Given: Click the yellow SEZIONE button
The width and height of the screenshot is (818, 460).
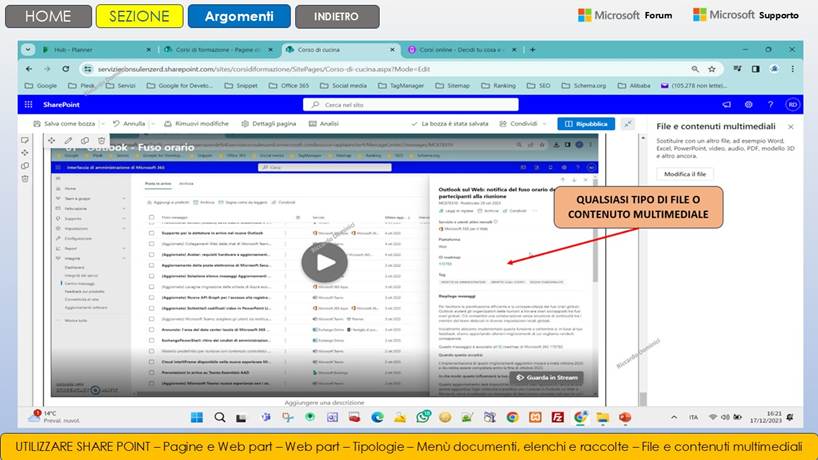Looking at the screenshot, I should [139, 16].
